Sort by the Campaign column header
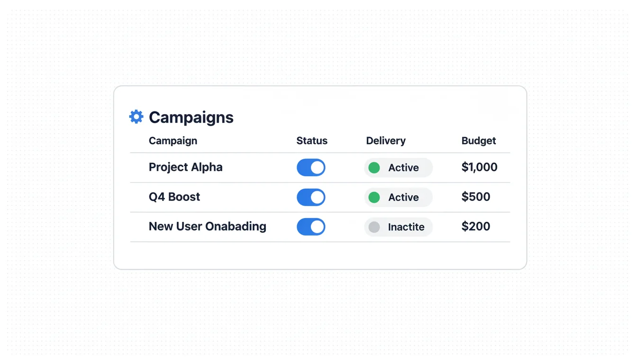The image size is (637, 364). coord(173,141)
